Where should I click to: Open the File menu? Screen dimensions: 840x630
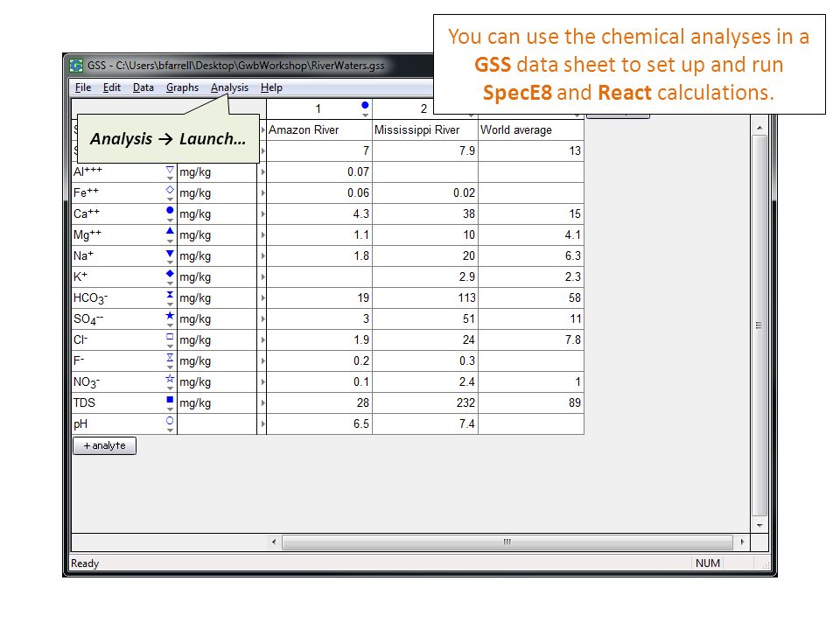point(82,87)
